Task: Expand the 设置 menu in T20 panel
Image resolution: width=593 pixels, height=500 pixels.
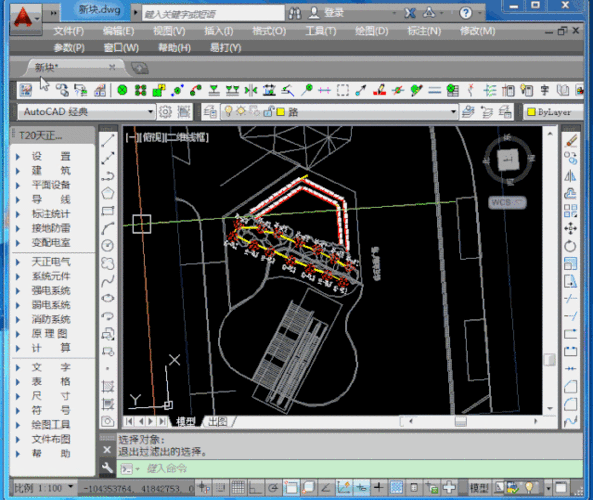Action: click(x=51, y=156)
